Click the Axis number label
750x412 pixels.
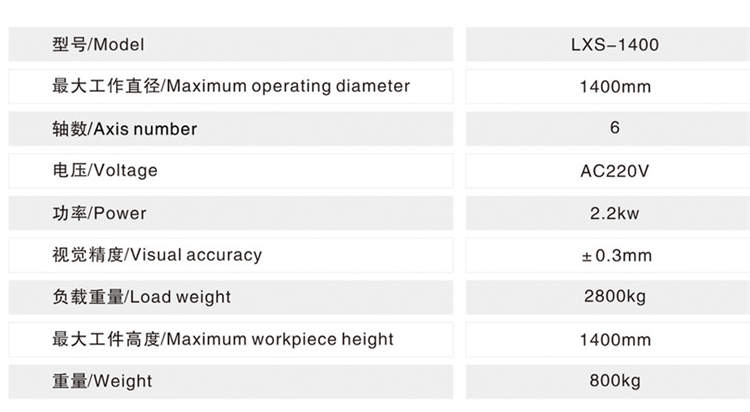(x=125, y=129)
